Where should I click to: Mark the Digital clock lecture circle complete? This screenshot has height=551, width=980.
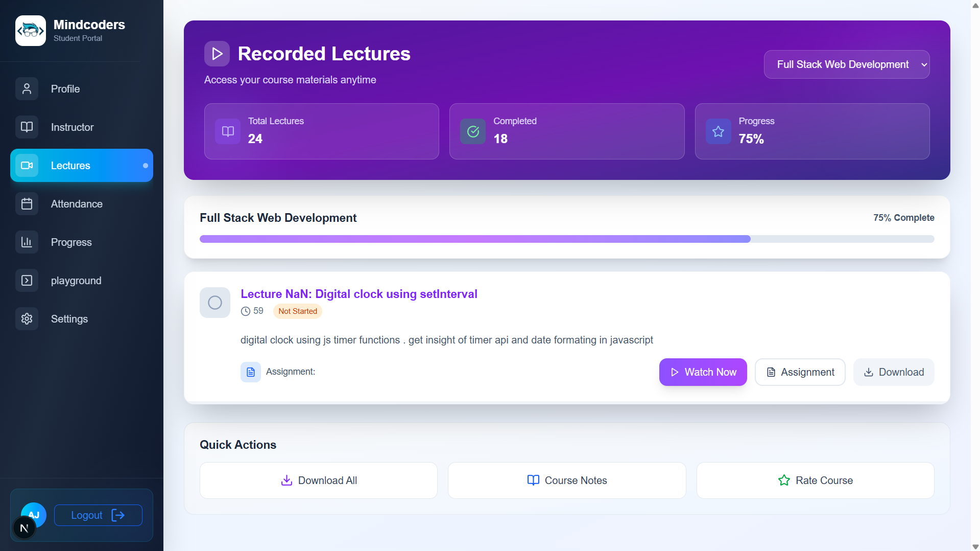tap(214, 302)
